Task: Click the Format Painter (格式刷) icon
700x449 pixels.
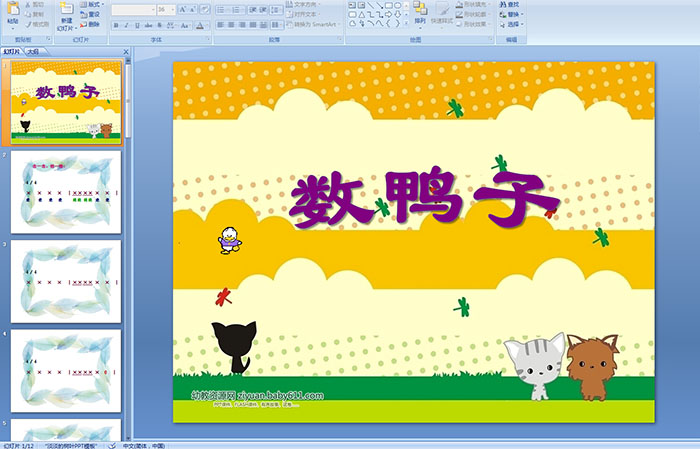Action: 35,24
